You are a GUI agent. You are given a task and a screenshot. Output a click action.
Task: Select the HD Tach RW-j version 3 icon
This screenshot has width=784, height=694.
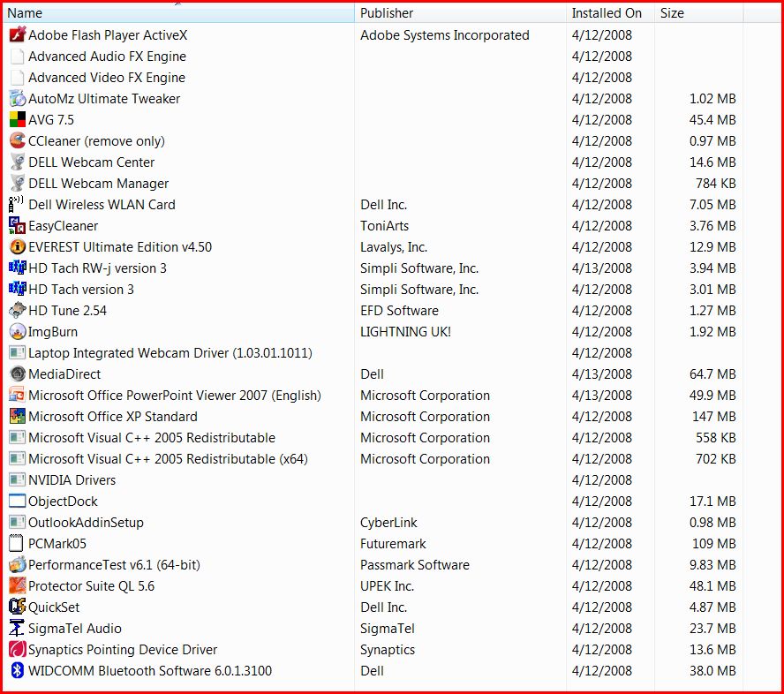click(17, 268)
